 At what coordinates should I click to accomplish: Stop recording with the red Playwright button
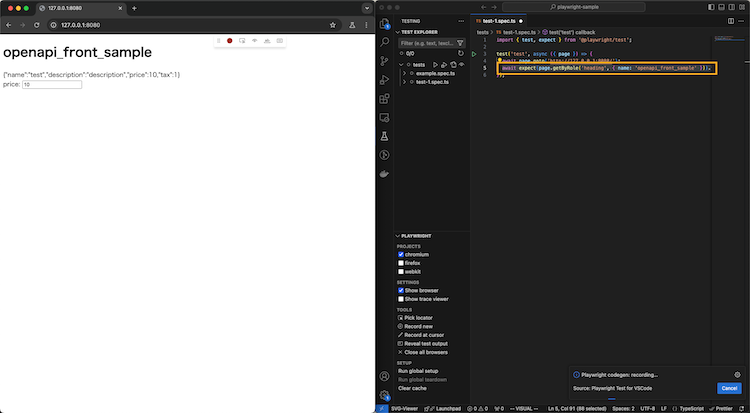230,41
